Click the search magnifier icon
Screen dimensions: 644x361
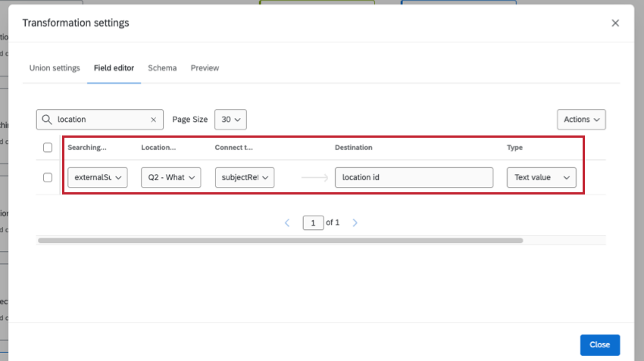coord(47,120)
